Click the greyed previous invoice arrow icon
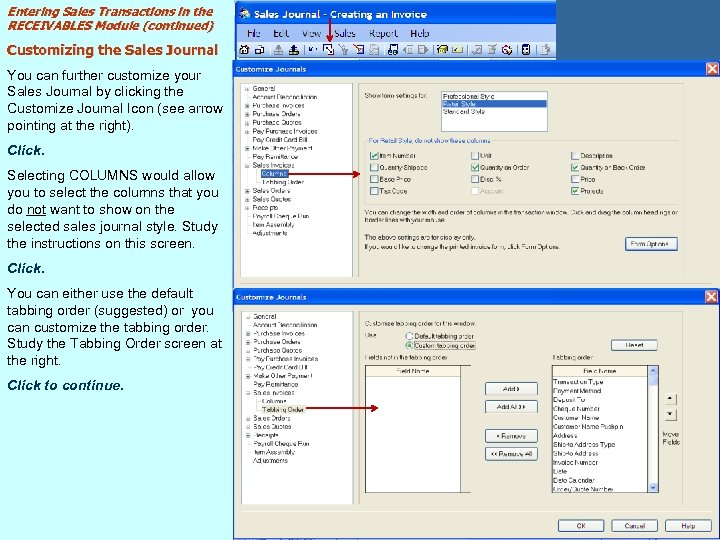 pos(408,50)
